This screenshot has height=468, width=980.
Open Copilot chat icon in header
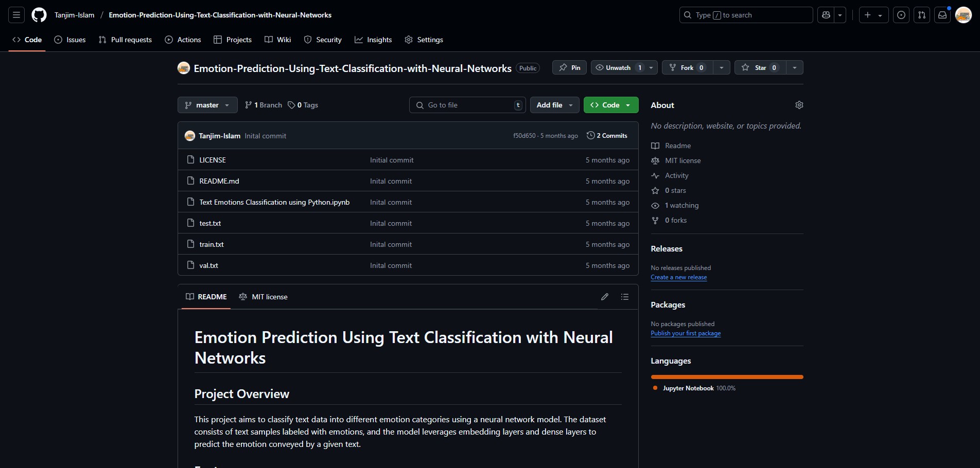pos(826,15)
